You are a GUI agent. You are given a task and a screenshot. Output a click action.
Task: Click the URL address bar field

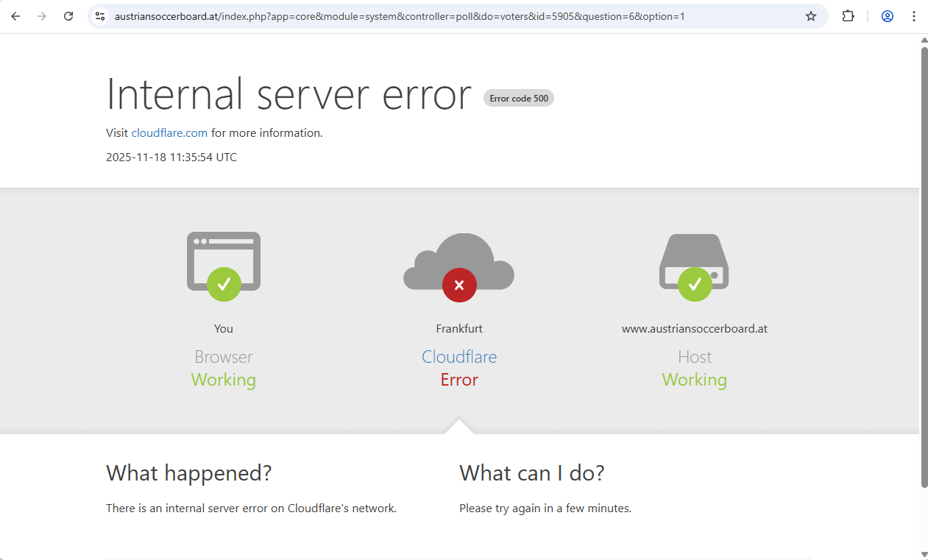442,16
